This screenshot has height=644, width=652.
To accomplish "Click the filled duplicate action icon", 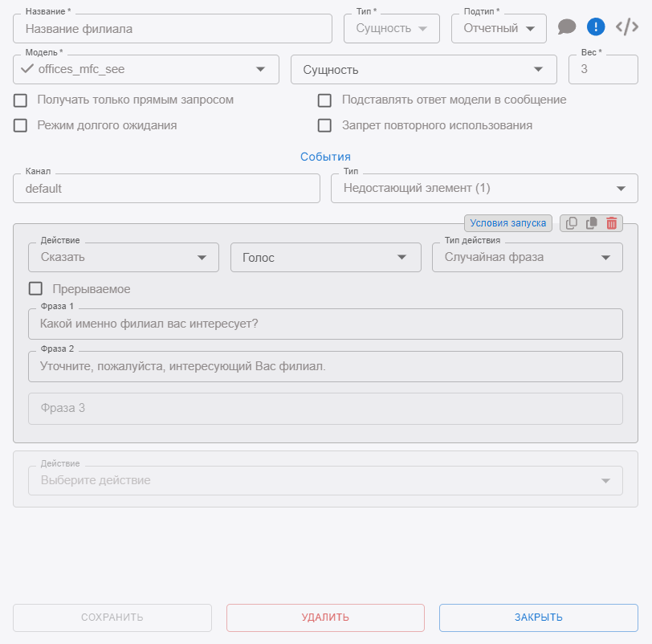I will (592, 223).
